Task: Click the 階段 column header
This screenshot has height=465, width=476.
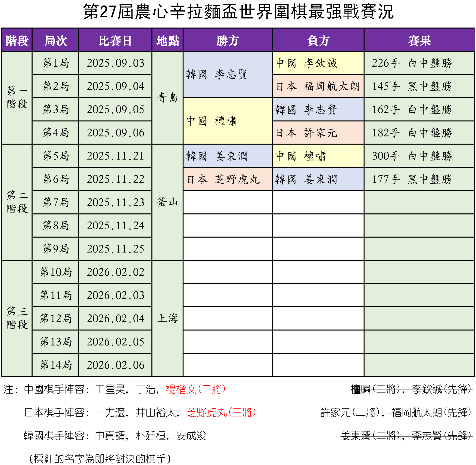Action: tap(17, 40)
